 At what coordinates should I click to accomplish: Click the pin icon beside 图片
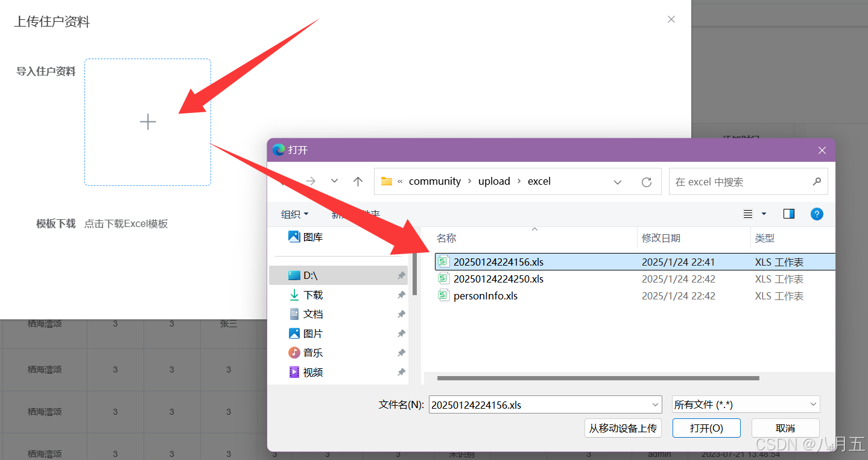[401, 334]
